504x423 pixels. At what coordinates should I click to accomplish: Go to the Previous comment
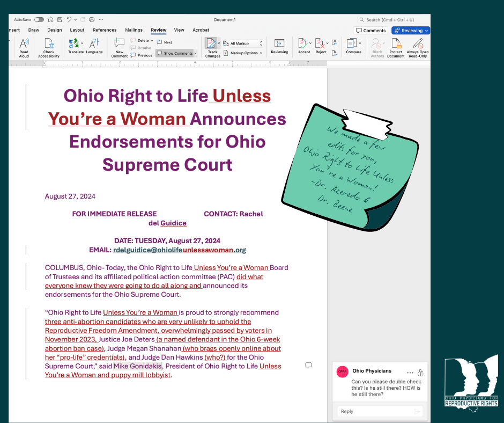pos(142,55)
